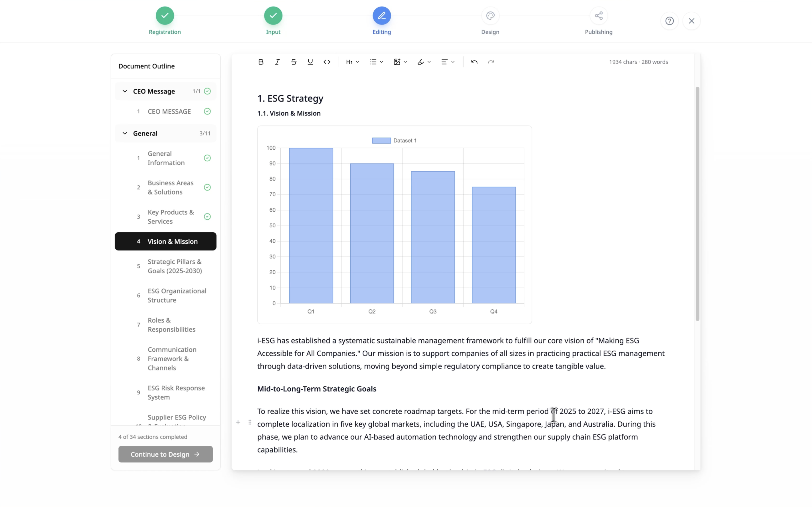Click completed checkmark beside General Information
Viewport: 812px width, 507px height.
pos(207,158)
